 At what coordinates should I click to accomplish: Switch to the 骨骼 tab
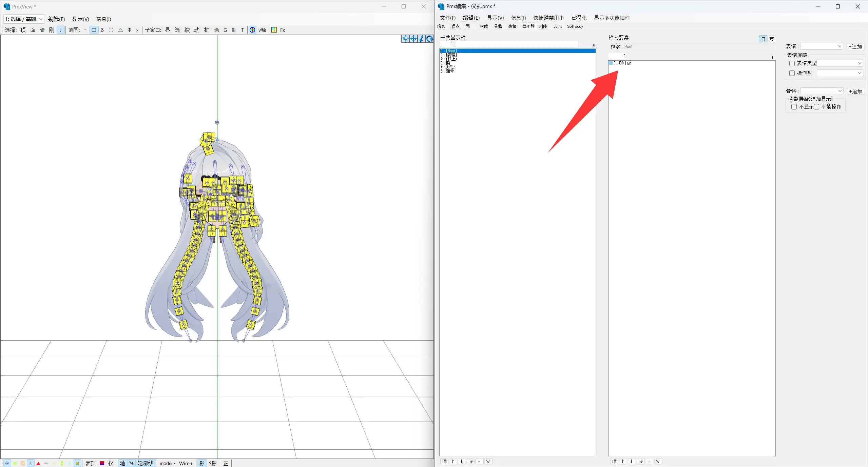pos(498,26)
